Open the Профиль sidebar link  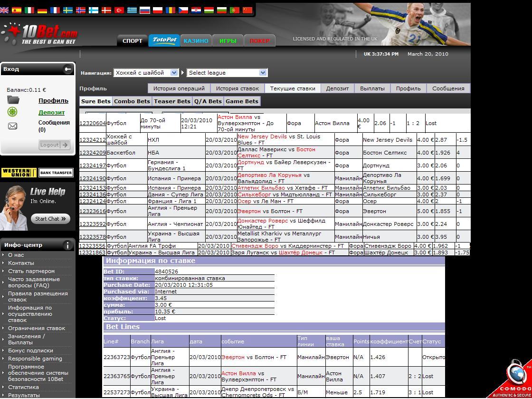coord(53,100)
